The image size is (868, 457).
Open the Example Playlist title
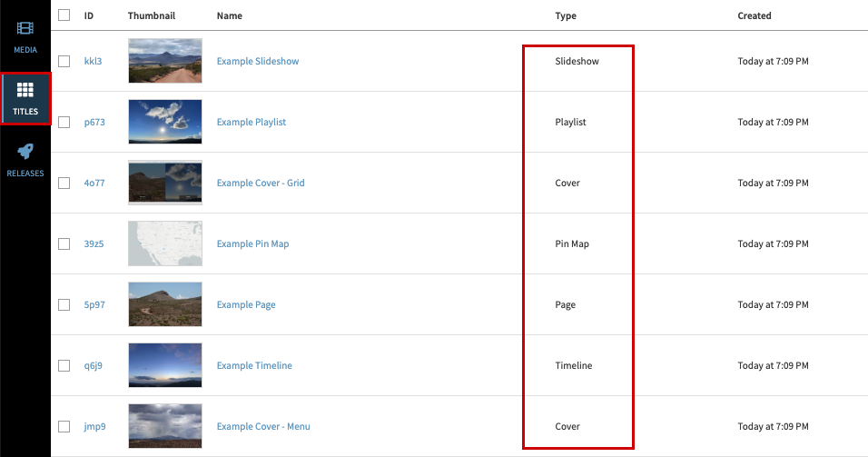(252, 122)
